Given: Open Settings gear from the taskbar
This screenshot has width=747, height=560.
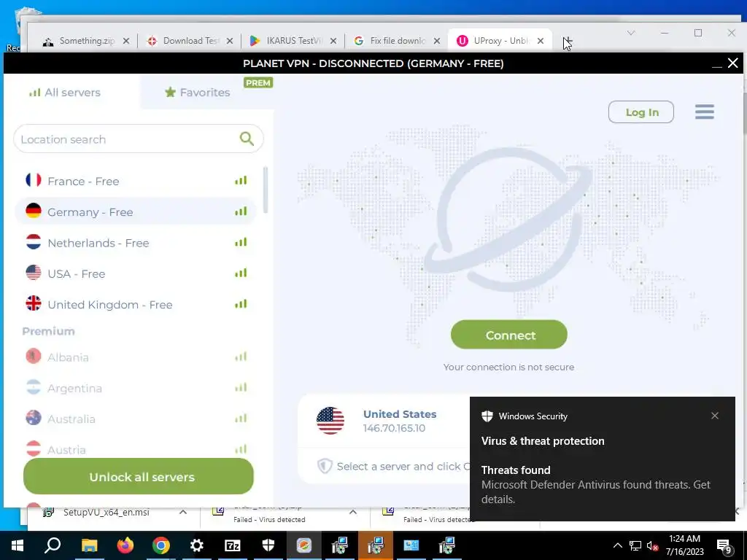Looking at the screenshot, I should tap(197, 545).
